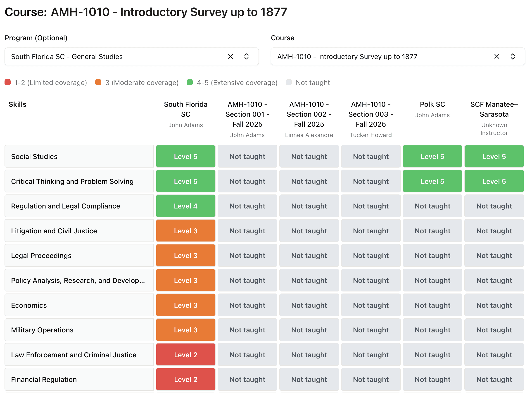The height and width of the screenshot is (393, 532).
Task: Click the SCF Manatee–Sarasota column header
Action: point(494,109)
